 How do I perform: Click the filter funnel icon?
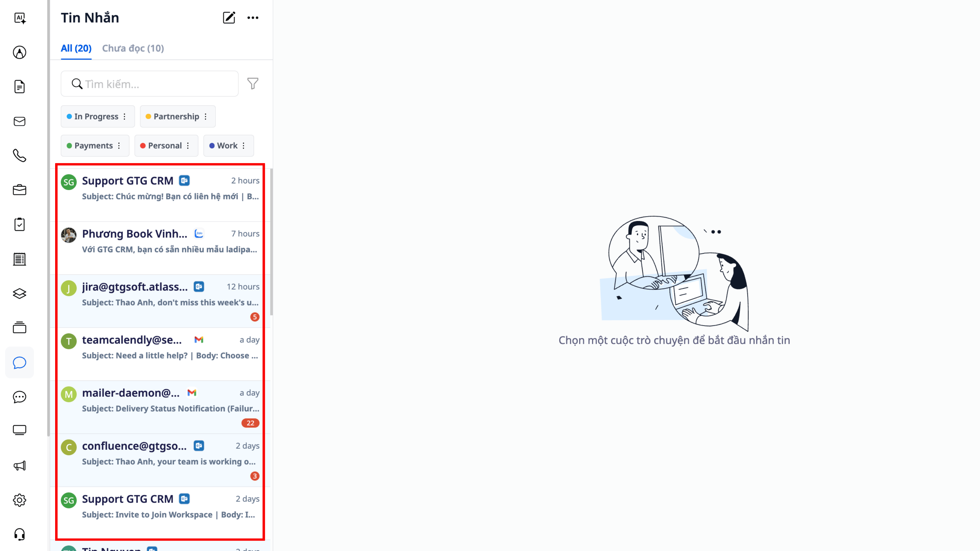pyautogui.click(x=253, y=84)
